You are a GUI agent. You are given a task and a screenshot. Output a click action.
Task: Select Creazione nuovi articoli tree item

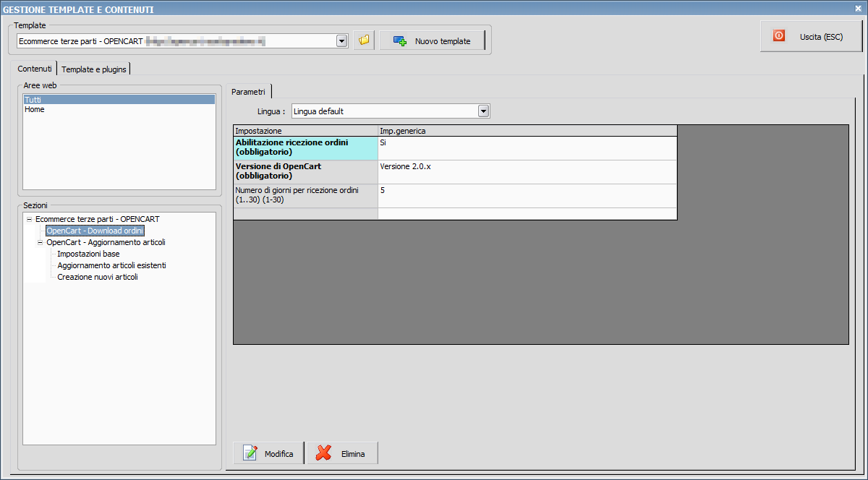pos(98,277)
